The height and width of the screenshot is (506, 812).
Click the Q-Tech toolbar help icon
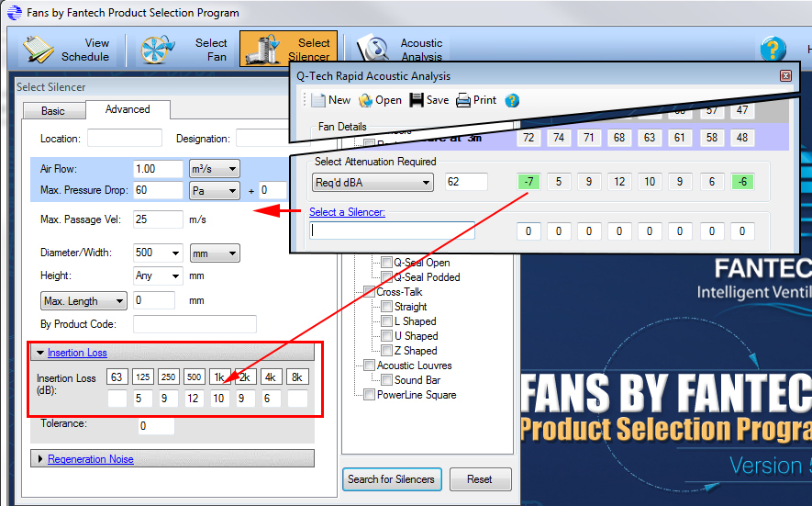click(x=512, y=100)
